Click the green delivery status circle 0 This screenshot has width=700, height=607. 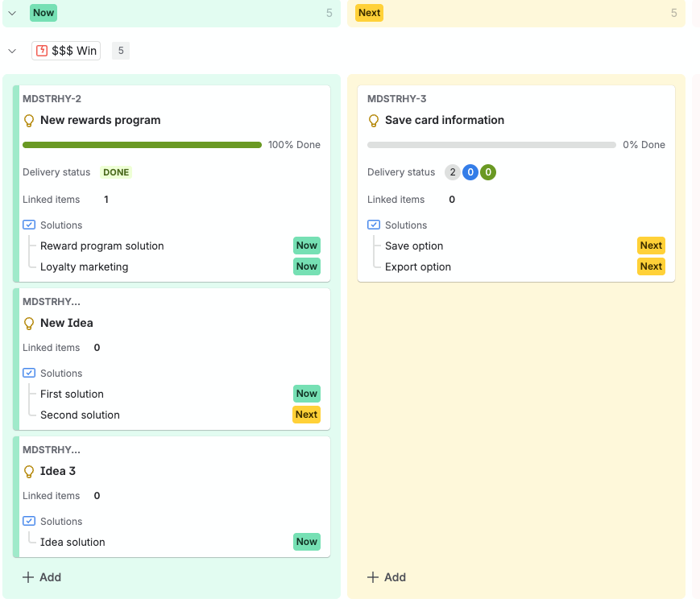[488, 172]
